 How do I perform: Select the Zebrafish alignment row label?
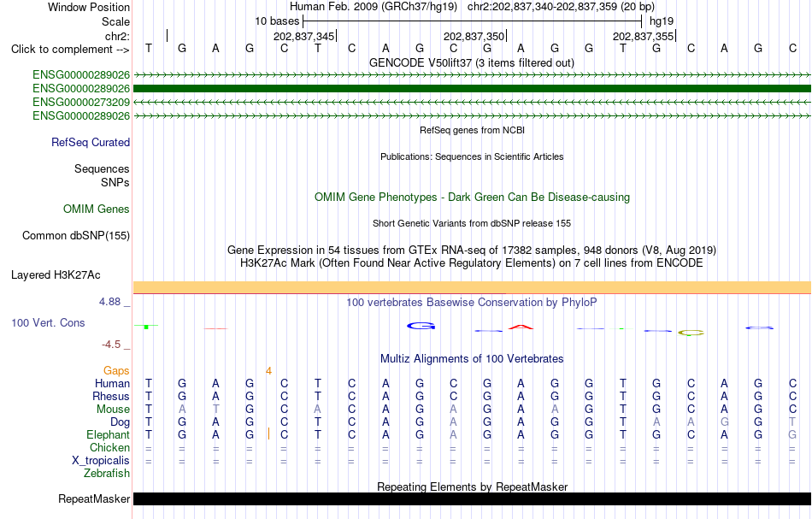107,474
